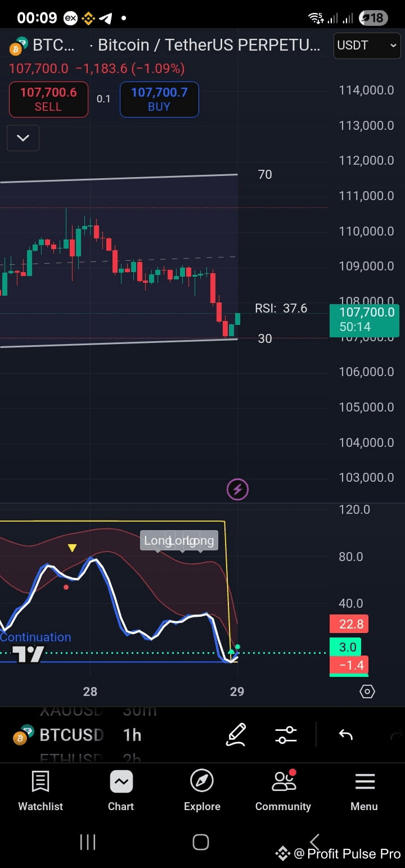The height and width of the screenshot is (868, 405).
Task: Tap the battery indicator in the status bar
Action: (373, 18)
